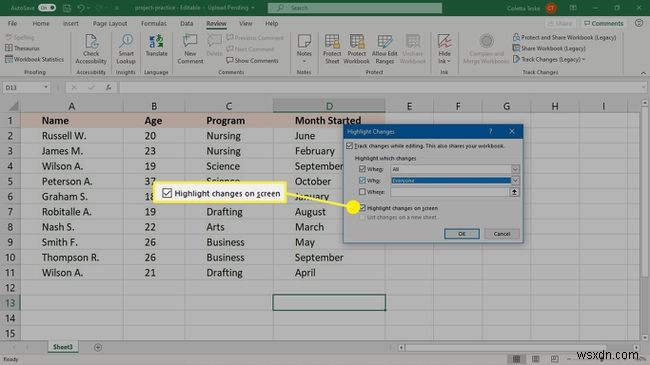This screenshot has width=650, height=365.
Task: Open Allow Edit Ranges
Action: 384,49
